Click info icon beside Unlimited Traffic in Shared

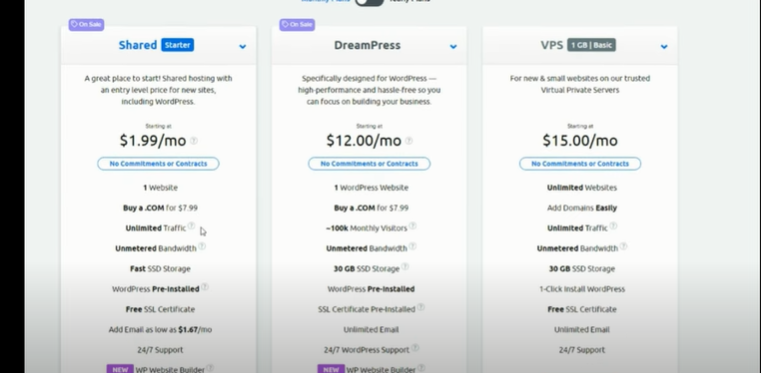191,226
